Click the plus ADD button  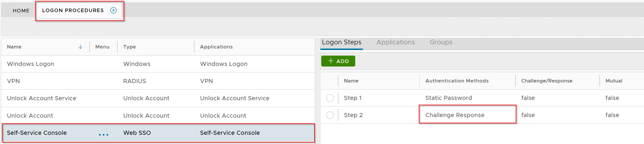click(338, 61)
